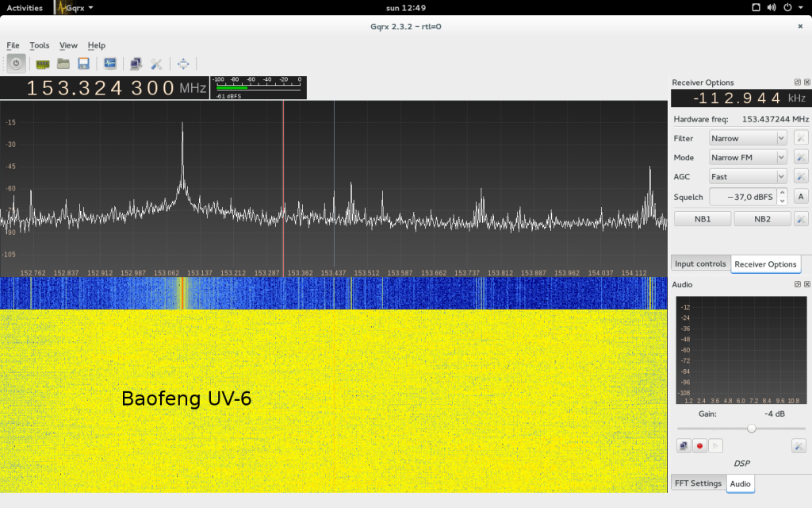Viewport: 812px width, 508px height.
Task: Decrease squelch level with down arrow
Action: click(783, 201)
